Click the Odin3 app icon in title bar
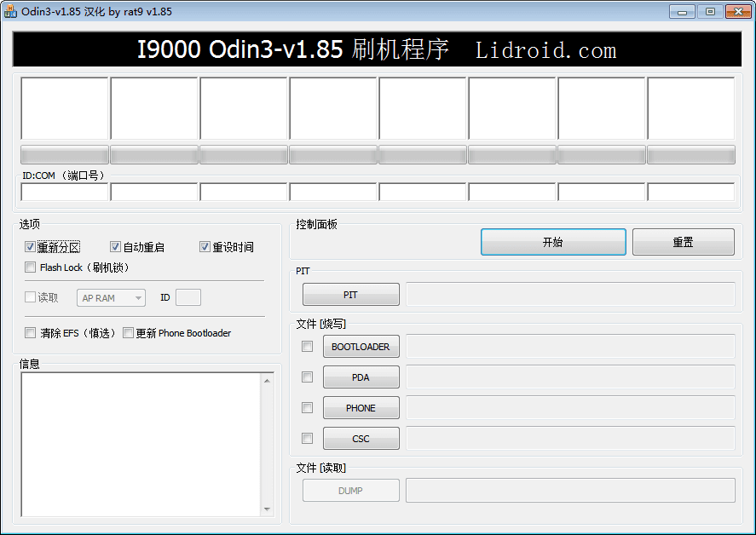 tap(10, 12)
